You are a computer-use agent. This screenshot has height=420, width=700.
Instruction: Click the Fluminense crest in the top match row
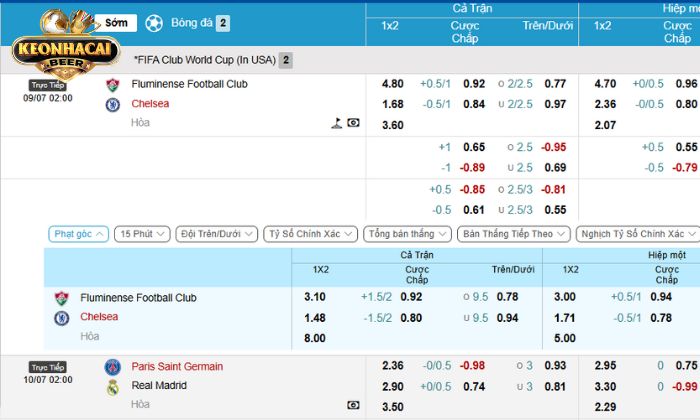tap(112, 85)
